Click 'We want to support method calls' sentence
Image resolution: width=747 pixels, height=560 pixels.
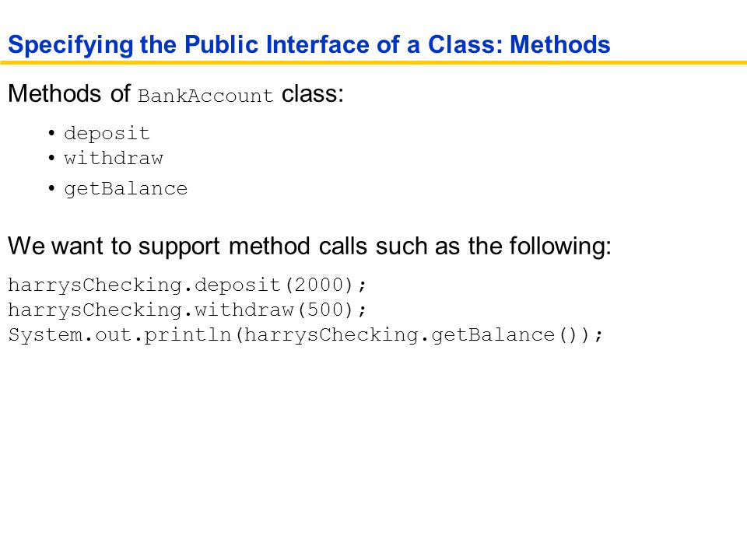pos(310,247)
